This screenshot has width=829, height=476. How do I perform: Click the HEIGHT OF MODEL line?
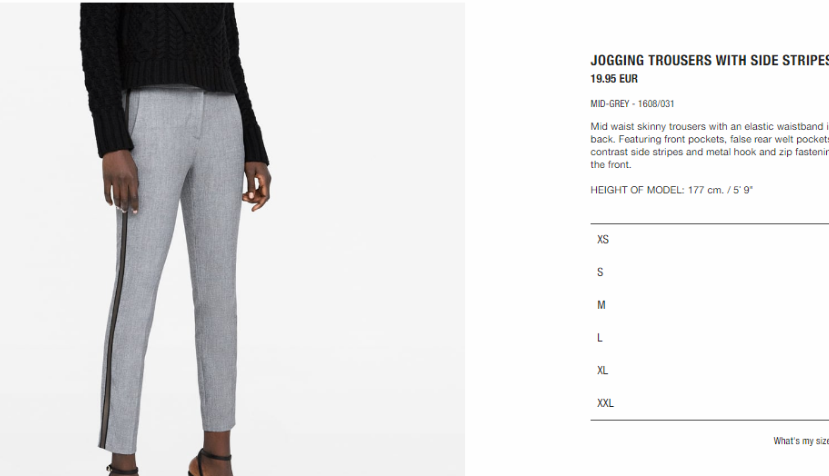[671, 190]
